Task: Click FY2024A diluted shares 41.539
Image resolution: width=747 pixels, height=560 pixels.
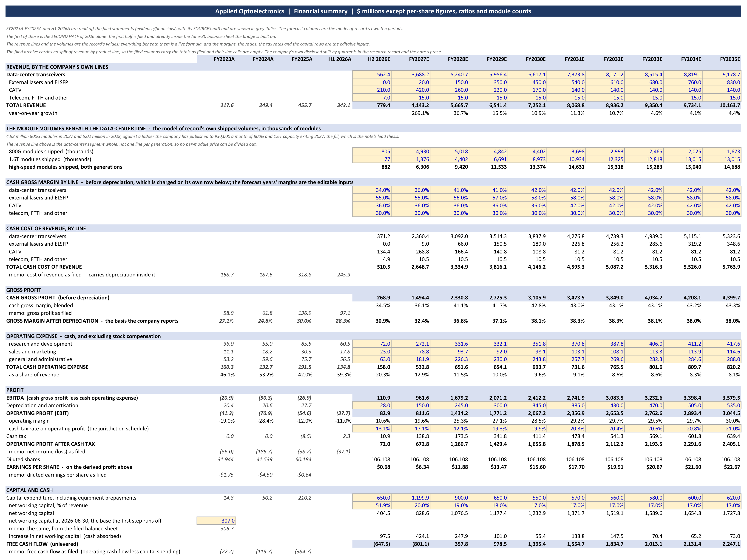Action: click(x=264, y=459)
